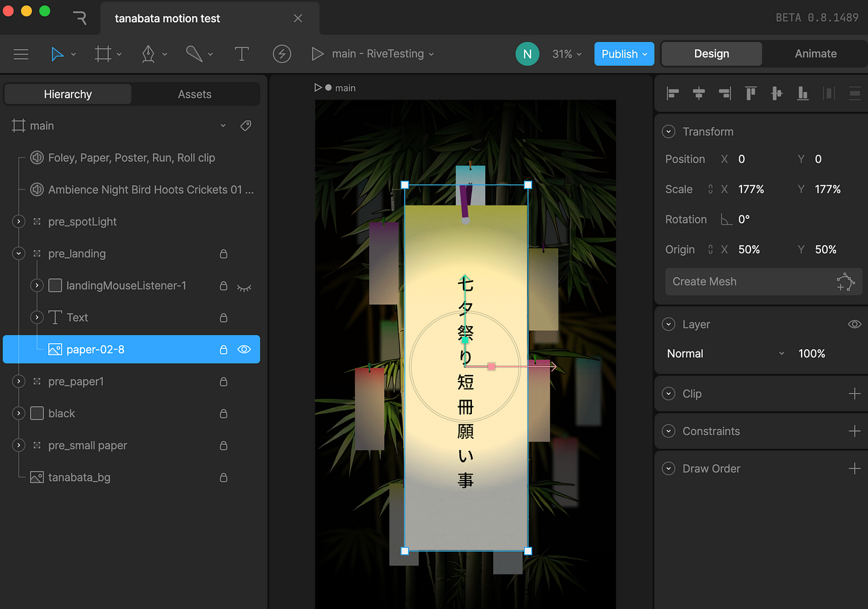The width and height of the screenshot is (868, 609).
Task: Open the main artboard dropdown chevron
Action: 223,126
